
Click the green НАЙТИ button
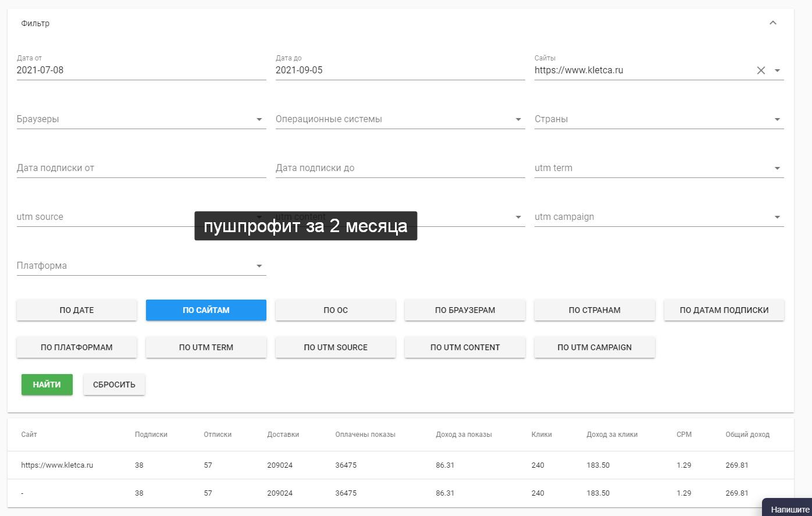pyautogui.click(x=47, y=385)
